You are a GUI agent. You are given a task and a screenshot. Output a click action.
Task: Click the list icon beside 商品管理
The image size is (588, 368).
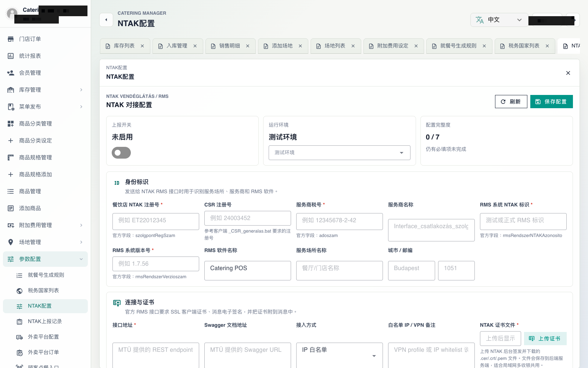[11, 191]
